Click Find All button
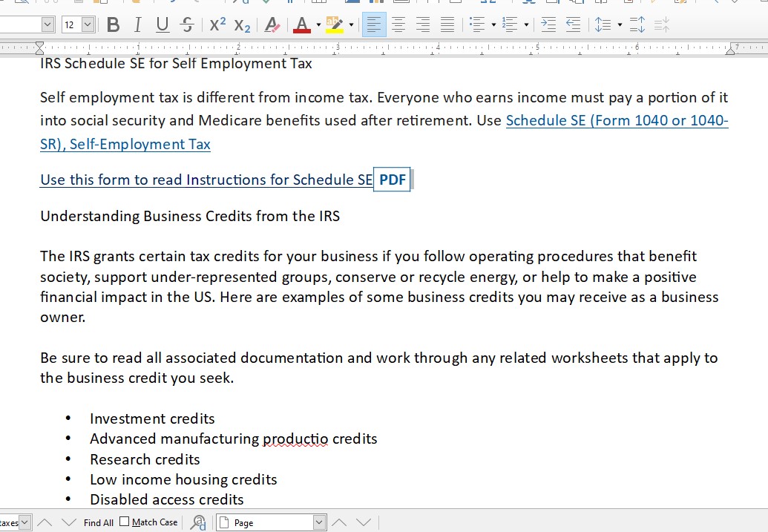 (x=99, y=522)
